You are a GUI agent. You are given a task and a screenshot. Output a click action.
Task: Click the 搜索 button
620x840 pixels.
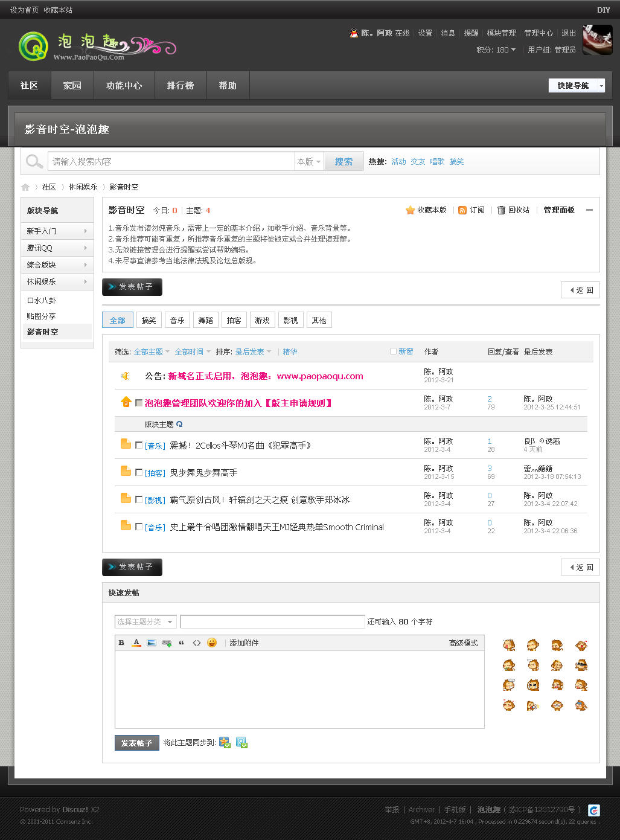pyautogui.click(x=344, y=161)
